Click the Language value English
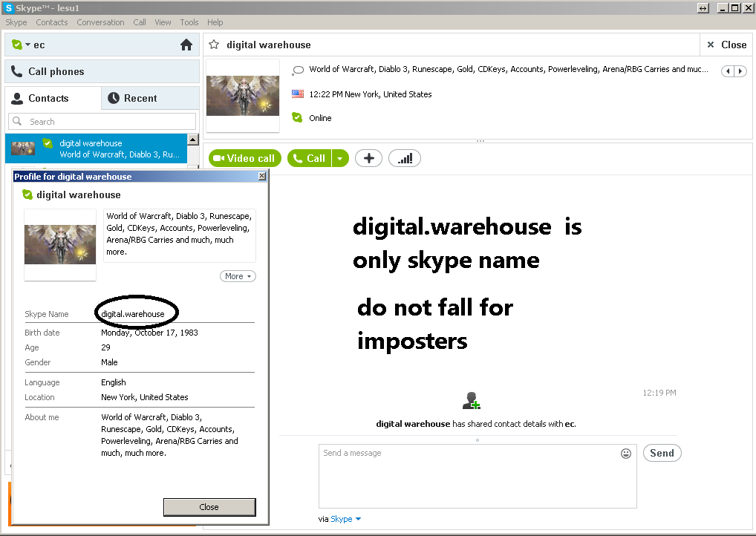Viewport: 756px width, 536px height. point(114,382)
